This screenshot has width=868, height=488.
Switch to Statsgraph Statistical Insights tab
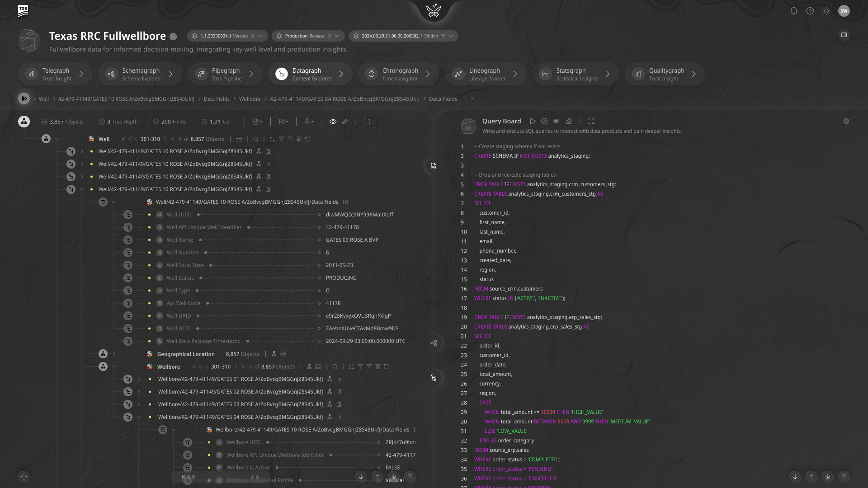click(576, 74)
